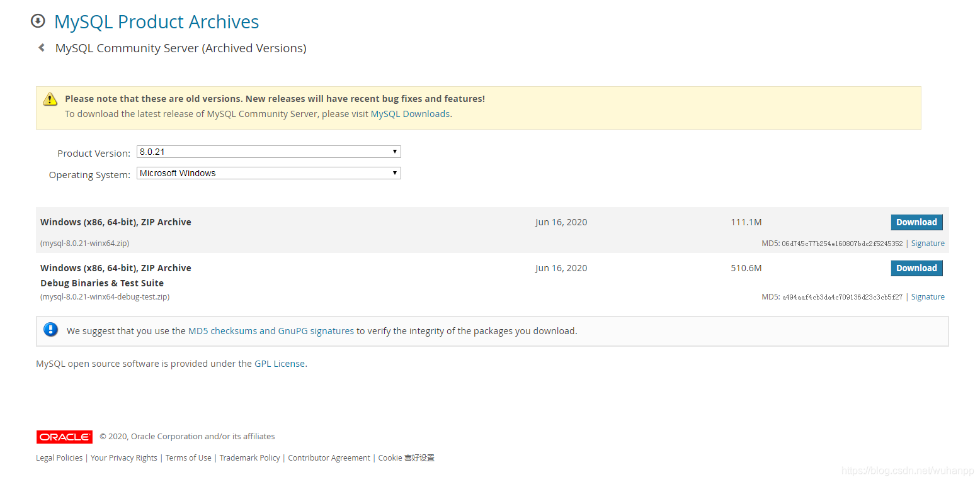
Task: Open the MD5 checksums and GnuPG signatures link
Action: [271, 331]
